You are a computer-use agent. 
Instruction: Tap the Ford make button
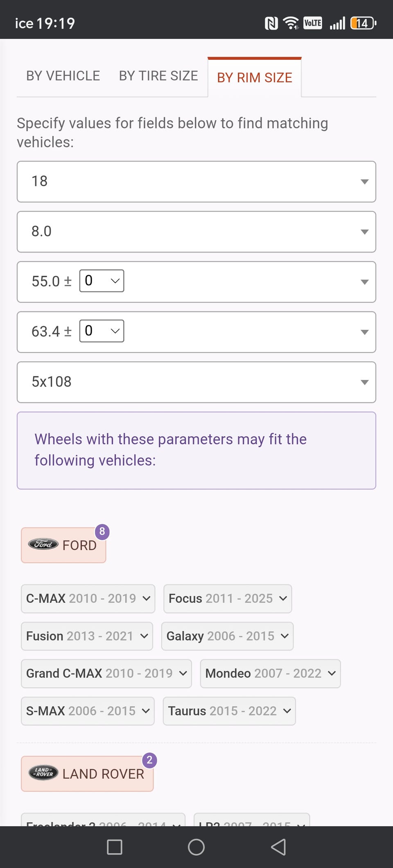tap(64, 545)
